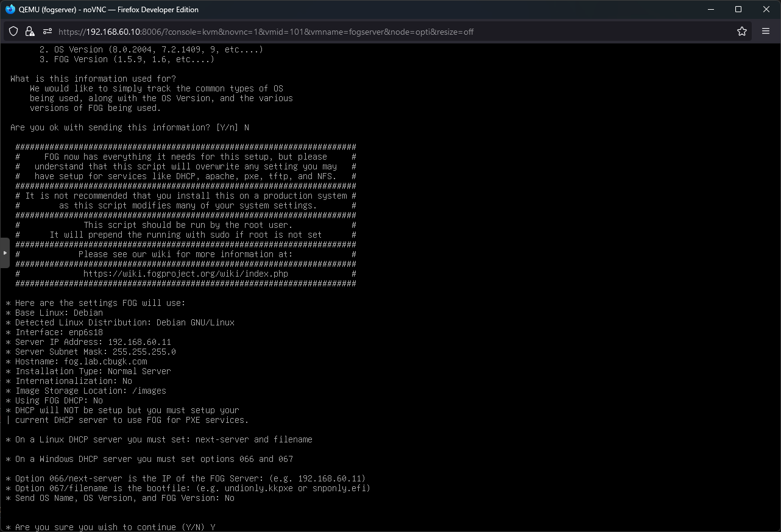Click 'DHCP will NOT be setup' line
781x532 pixels.
click(122, 410)
